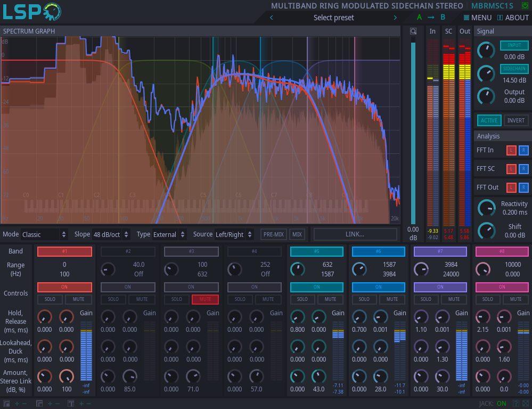Open the MENU item

pyautogui.click(x=477, y=18)
